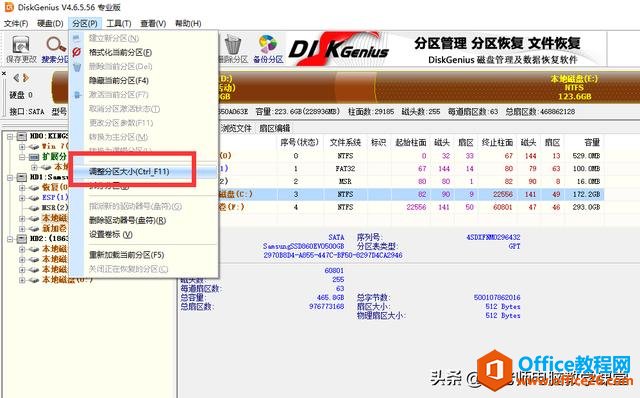Viewport: 640px width, 398px height.
Task: Click the HD1 hard disk icon in tree
Action: (x=22, y=177)
